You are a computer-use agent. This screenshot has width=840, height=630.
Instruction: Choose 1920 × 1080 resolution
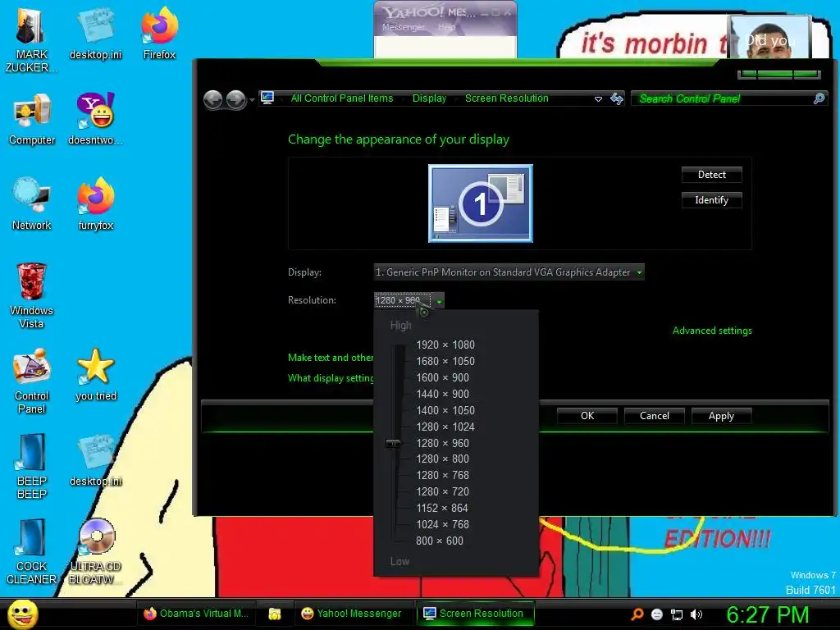pyautogui.click(x=445, y=345)
